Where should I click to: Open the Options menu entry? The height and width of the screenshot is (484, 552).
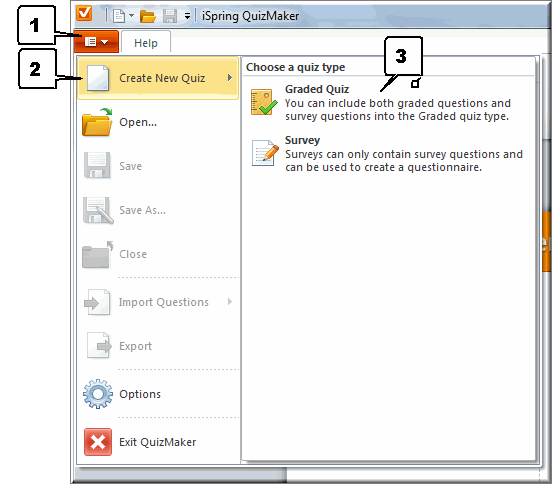(x=158, y=394)
